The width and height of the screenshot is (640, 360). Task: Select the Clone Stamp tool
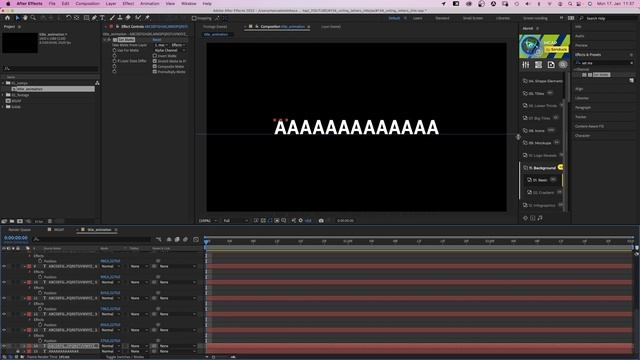point(120,18)
